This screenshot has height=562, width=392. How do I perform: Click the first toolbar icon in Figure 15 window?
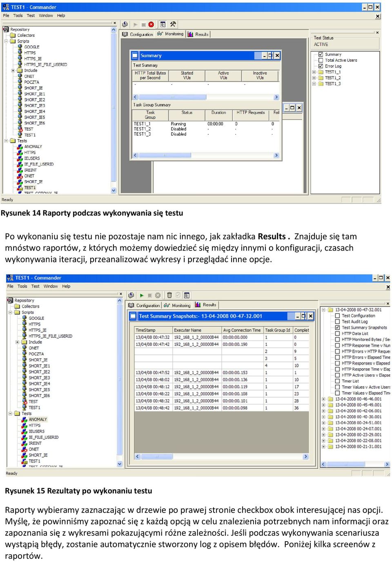(131, 295)
